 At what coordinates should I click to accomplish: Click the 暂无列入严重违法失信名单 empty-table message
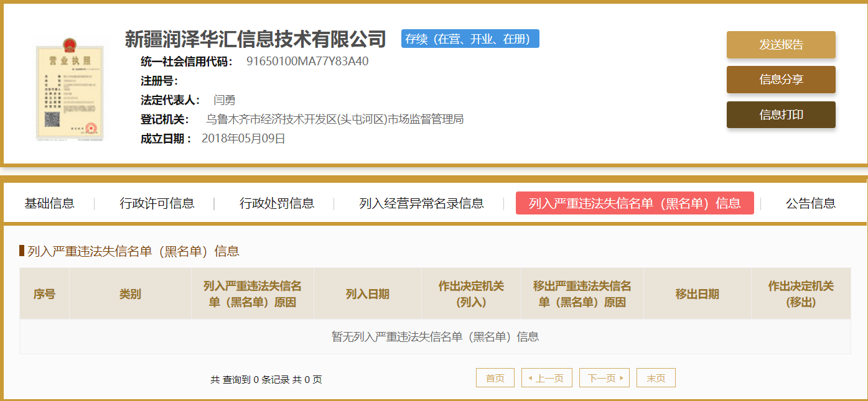[x=435, y=337]
